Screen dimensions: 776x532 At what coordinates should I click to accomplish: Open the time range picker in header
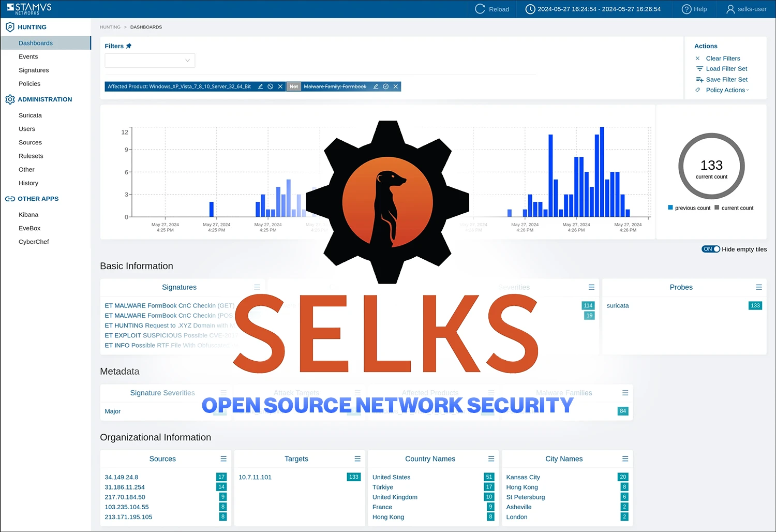point(594,9)
